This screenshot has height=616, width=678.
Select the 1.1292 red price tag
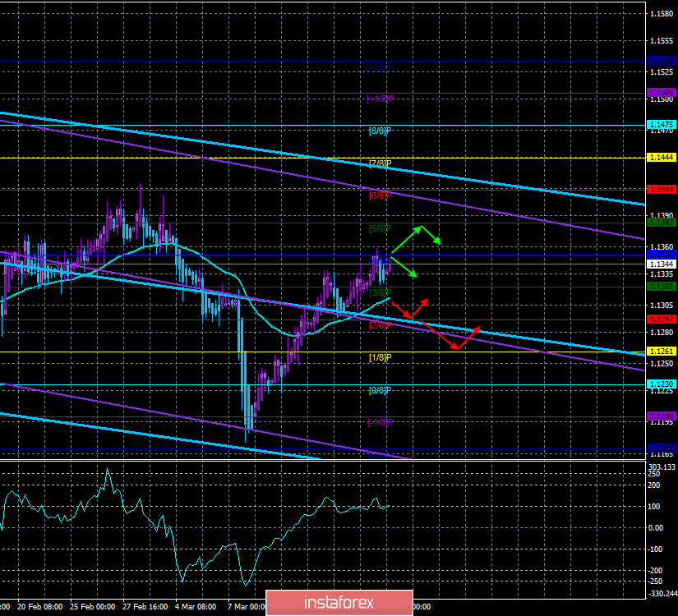coord(661,319)
